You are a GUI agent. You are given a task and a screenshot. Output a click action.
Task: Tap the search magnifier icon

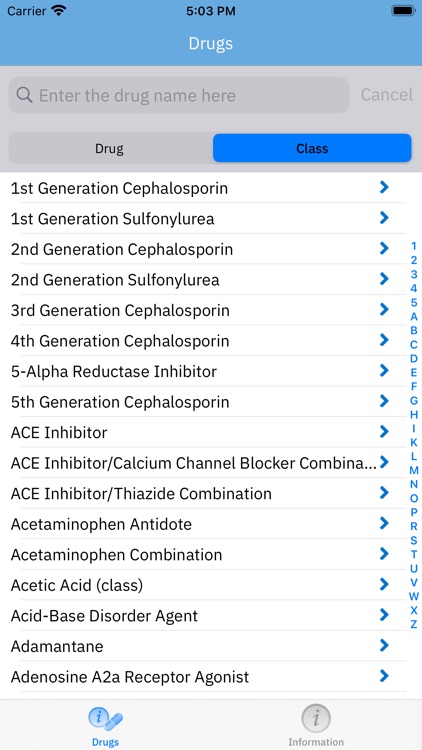point(24,95)
